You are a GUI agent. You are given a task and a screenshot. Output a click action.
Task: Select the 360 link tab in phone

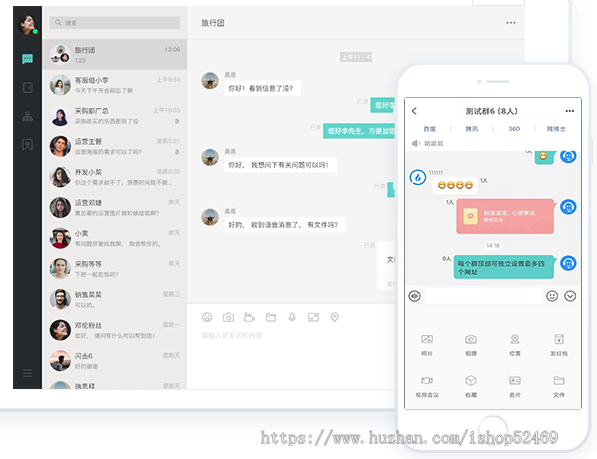[514, 129]
